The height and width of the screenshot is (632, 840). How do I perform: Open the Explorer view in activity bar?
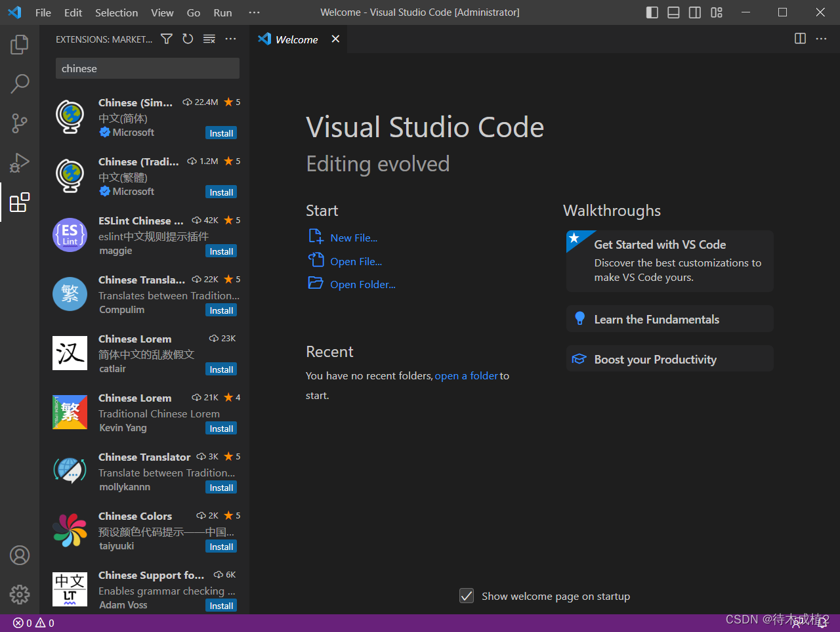click(x=20, y=45)
